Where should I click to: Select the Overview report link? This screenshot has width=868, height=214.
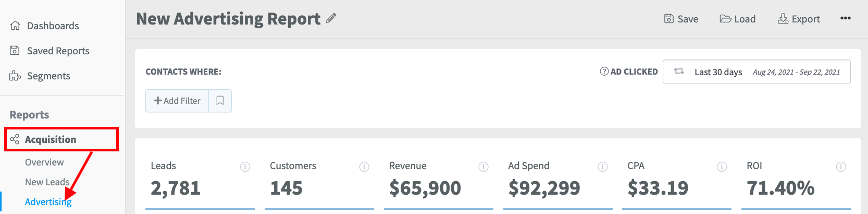click(44, 162)
